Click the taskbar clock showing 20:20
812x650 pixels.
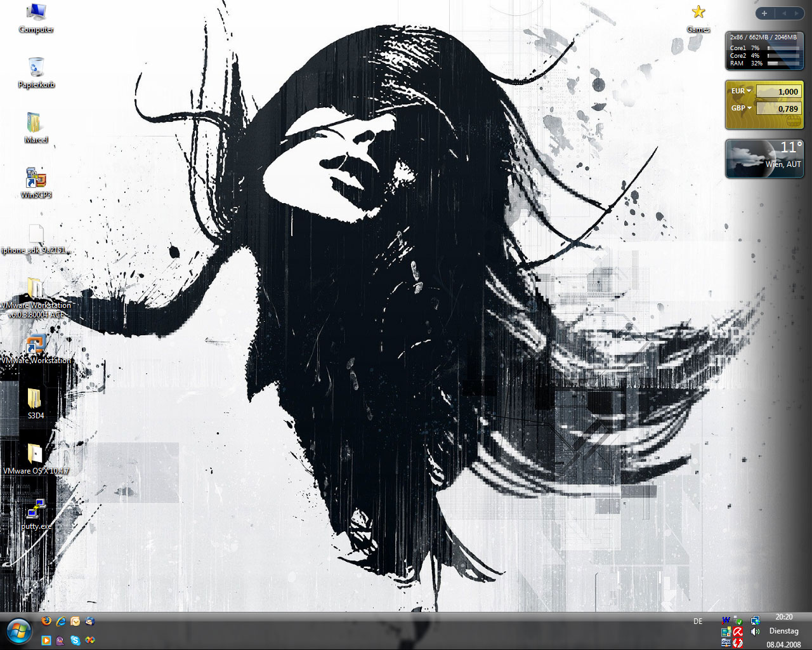(783, 617)
